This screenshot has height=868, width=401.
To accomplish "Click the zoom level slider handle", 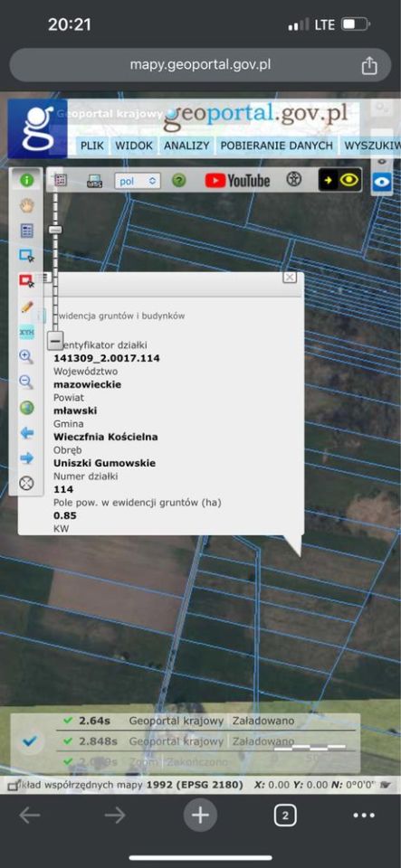I will pyautogui.click(x=54, y=229).
